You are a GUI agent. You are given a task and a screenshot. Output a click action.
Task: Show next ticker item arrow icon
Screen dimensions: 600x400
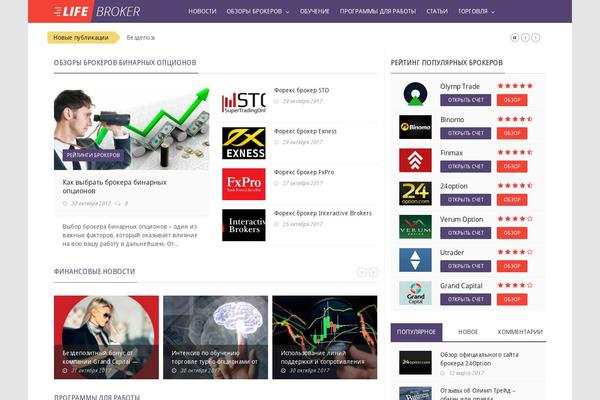pyautogui.click(x=536, y=38)
